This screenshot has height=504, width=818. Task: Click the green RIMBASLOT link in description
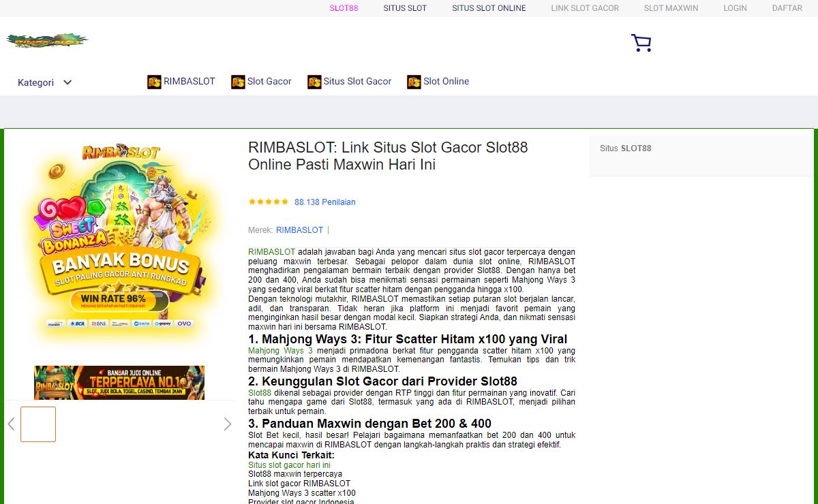pyautogui.click(x=272, y=252)
